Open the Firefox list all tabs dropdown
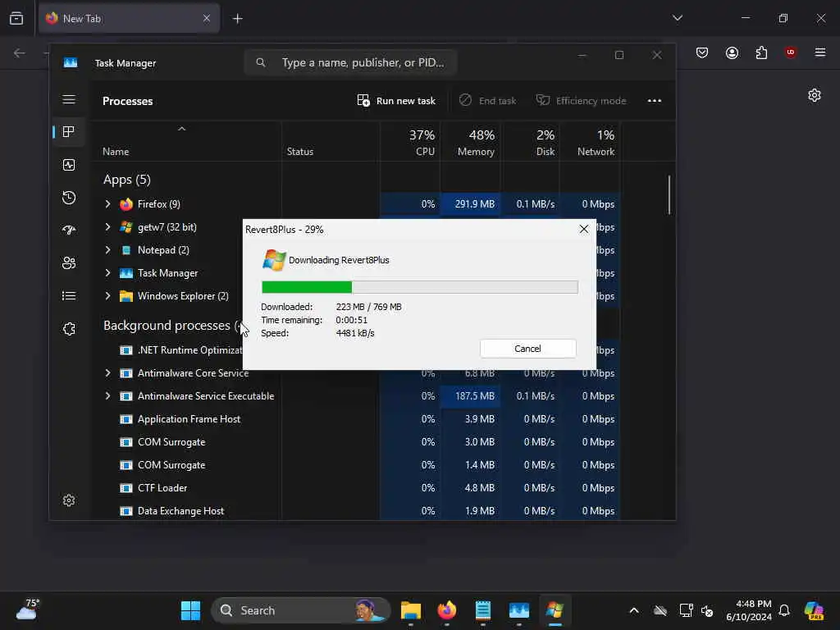 pos(677,18)
